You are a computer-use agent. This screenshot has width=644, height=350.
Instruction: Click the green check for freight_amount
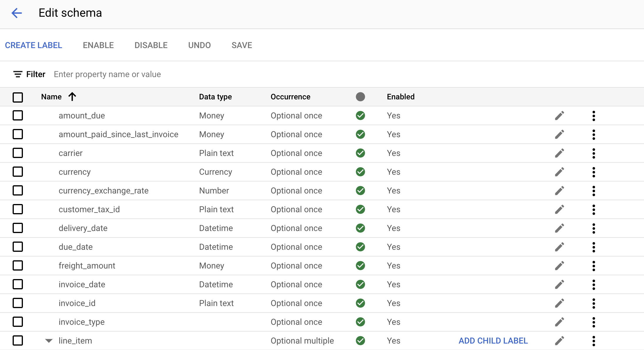pyautogui.click(x=360, y=266)
